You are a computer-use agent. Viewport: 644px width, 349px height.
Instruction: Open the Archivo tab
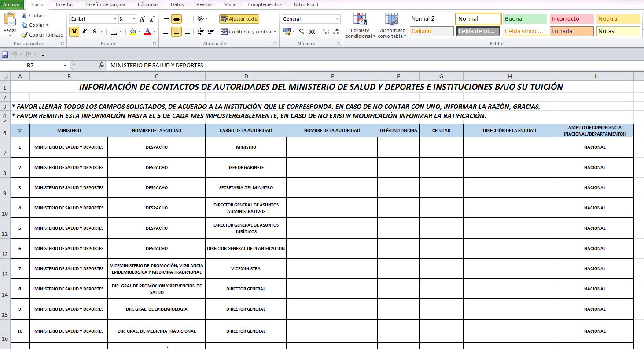click(x=12, y=4)
